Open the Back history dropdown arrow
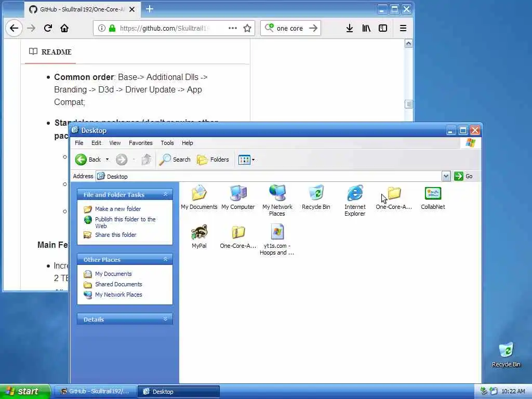Screen dimensions: 532x399 [107, 159]
